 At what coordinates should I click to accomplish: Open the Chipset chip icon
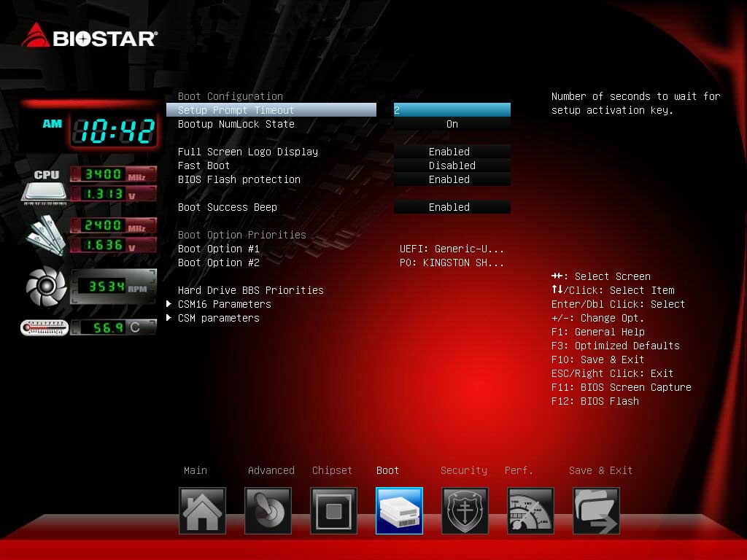333,510
